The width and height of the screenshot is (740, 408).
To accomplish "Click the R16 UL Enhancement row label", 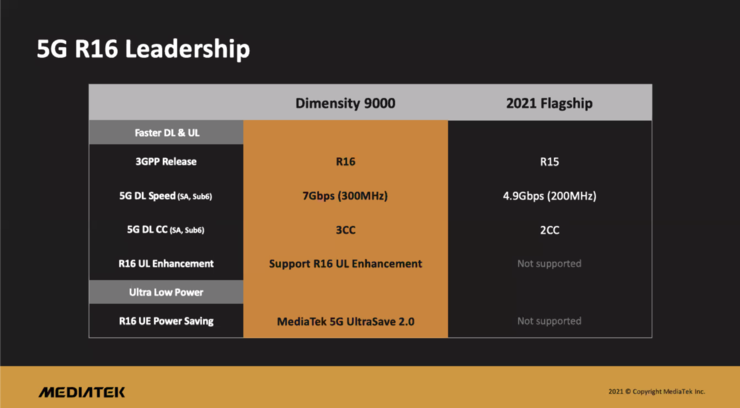I will click(166, 264).
